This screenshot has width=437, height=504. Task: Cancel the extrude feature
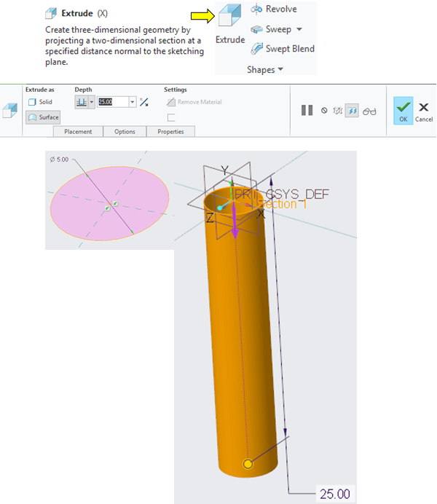click(x=424, y=111)
